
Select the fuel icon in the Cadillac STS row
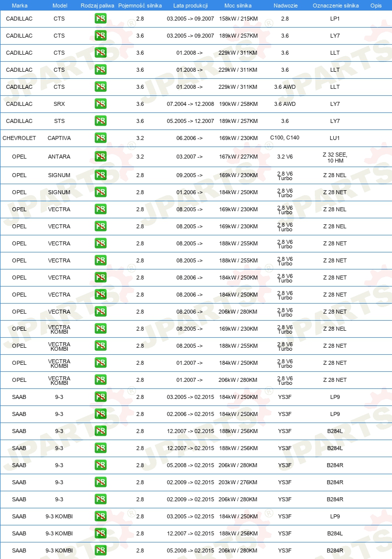pyautogui.click(x=101, y=121)
